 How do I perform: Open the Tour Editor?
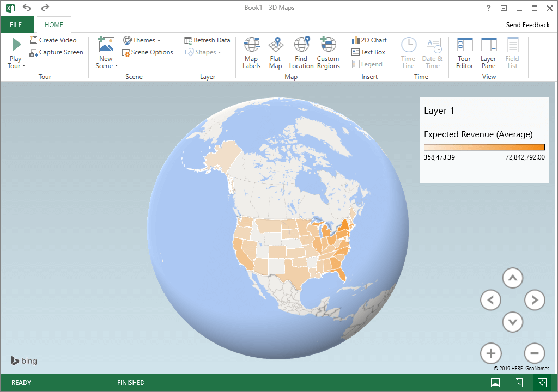(464, 52)
